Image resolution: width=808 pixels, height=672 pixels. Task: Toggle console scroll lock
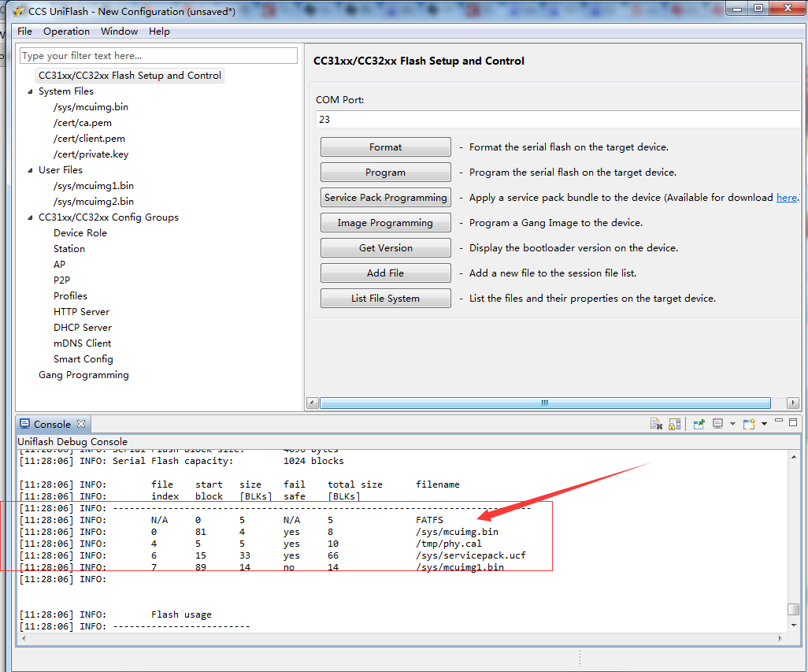675,424
